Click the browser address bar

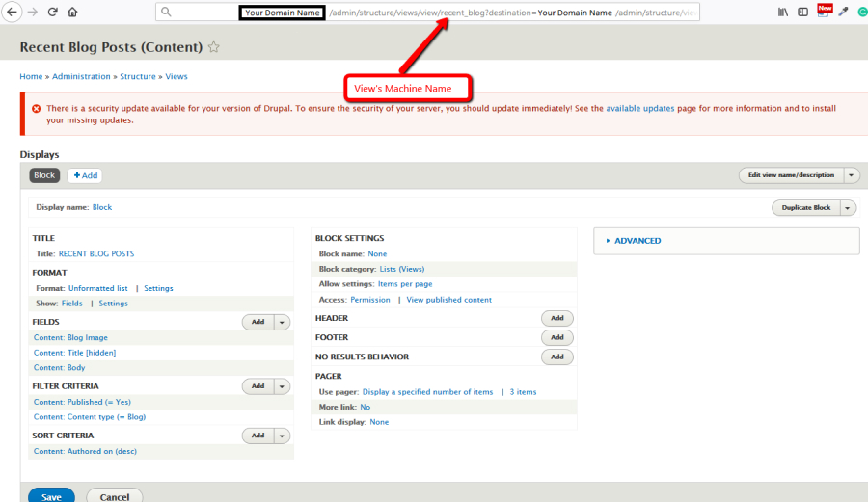coord(427,13)
